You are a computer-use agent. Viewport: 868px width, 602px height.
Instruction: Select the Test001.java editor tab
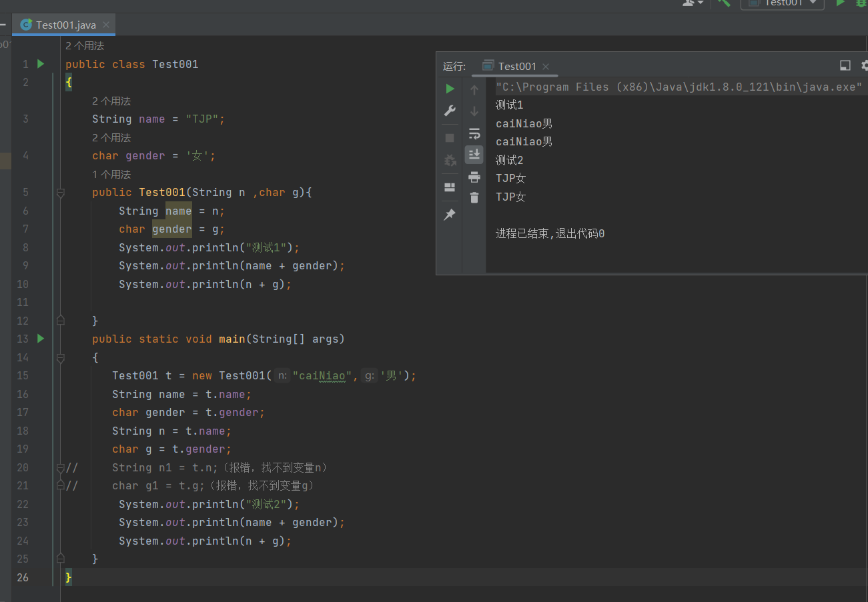pyautogui.click(x=65, y=25)
